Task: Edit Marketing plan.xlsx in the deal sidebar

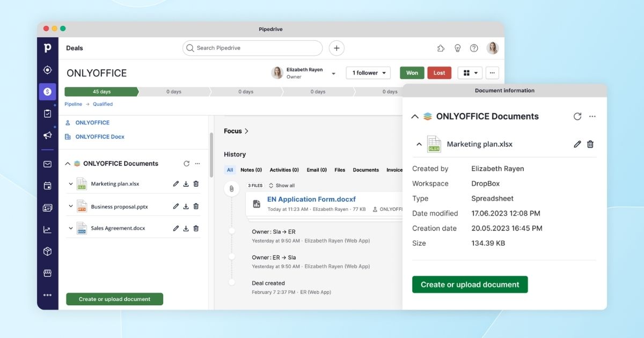Action: coord(175,183)
